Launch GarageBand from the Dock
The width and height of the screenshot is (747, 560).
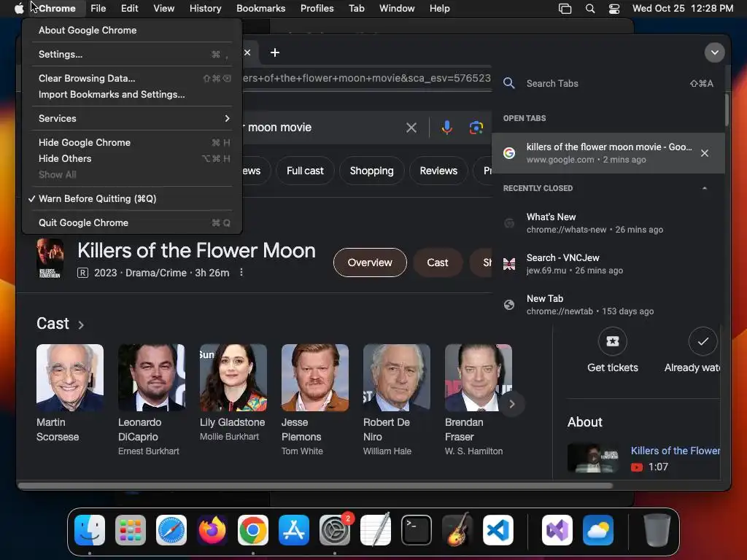[457, 530]
